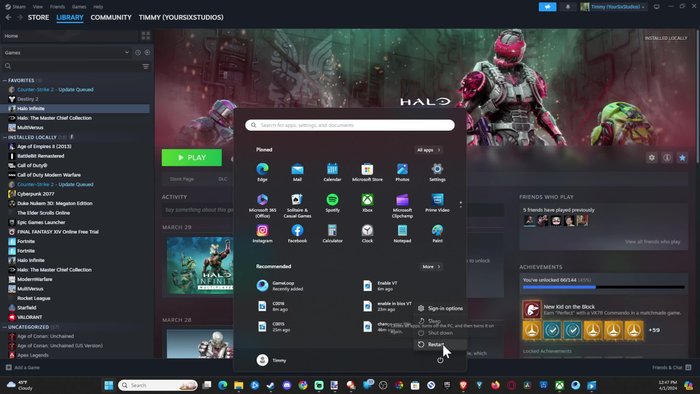This screenshot has height=394, width=700.
Task: Expand More recommended items
Action: coord(431,267)
